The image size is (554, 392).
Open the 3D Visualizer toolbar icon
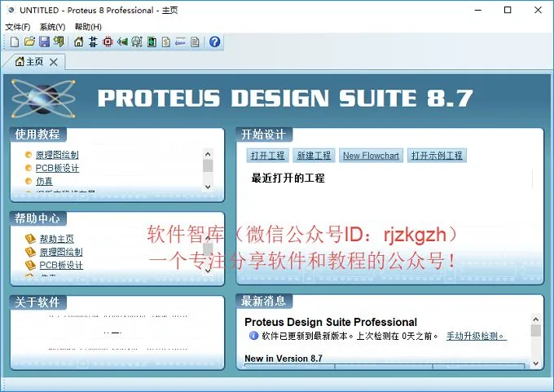coord(122,42)
